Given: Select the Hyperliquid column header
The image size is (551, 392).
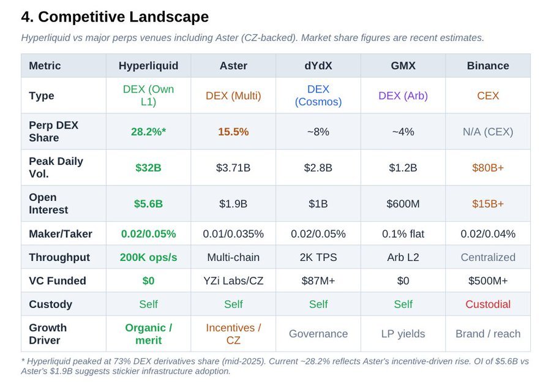Looking at the screenshot, I should point(148,66).
